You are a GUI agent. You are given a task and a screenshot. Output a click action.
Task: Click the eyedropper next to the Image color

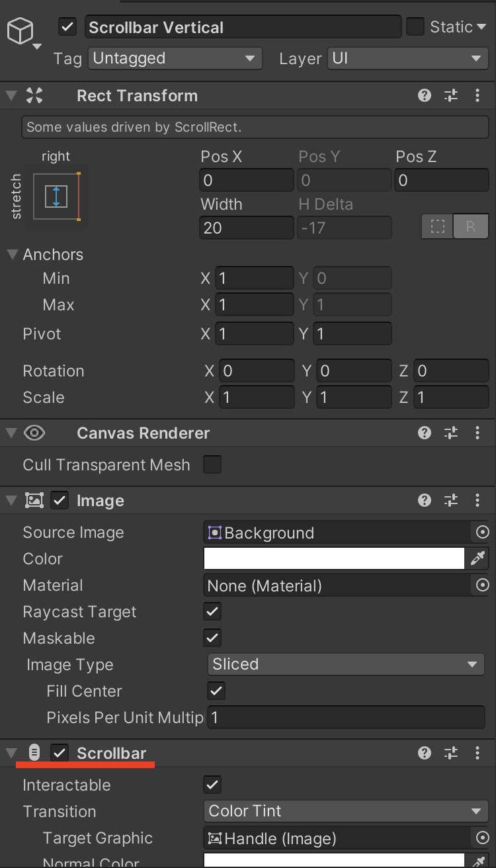click(x=478, y=558)
